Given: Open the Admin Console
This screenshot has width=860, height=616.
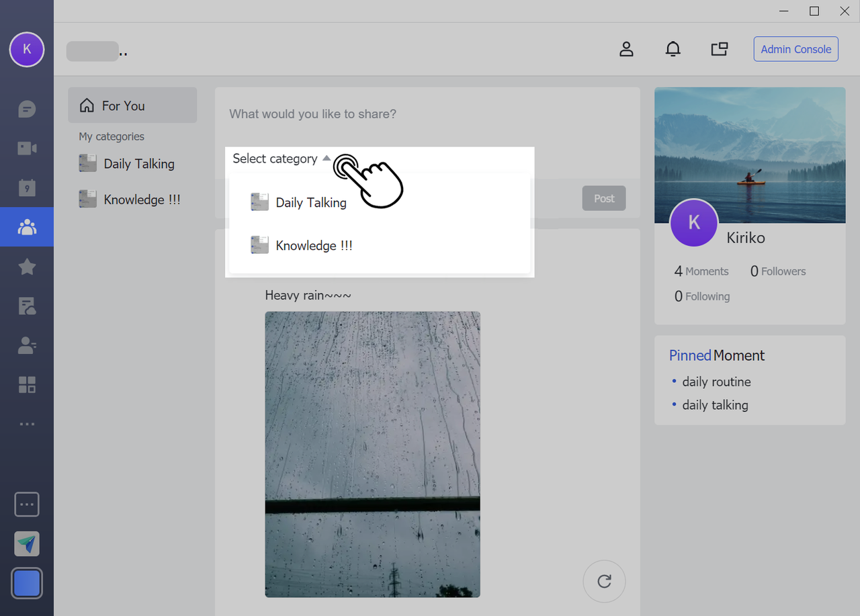Looking at the screenshot, I should click(x=795, y=49).
